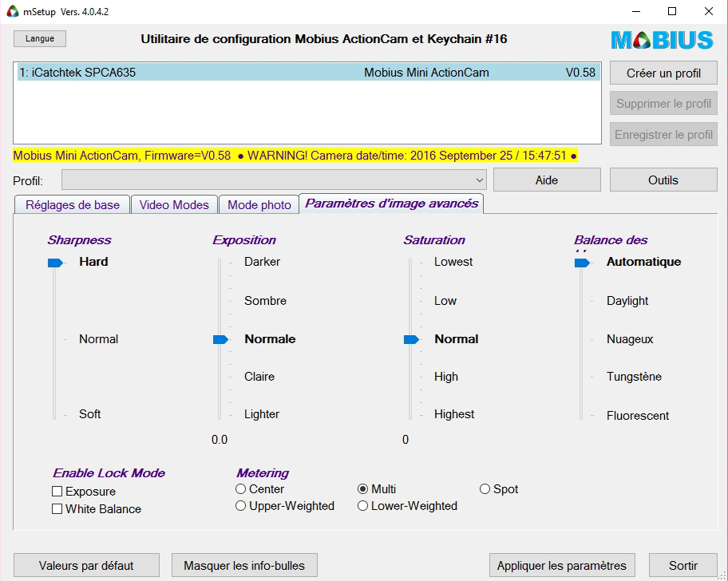Reset with Valeurs par défaut
728x581 pixels.
click(86, 565)
